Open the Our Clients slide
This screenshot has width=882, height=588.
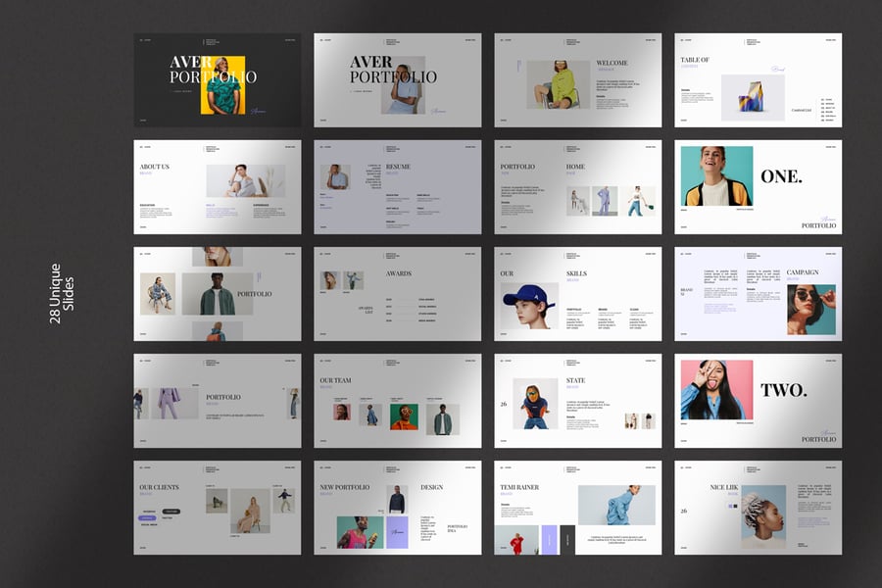(x=218, y=508)
